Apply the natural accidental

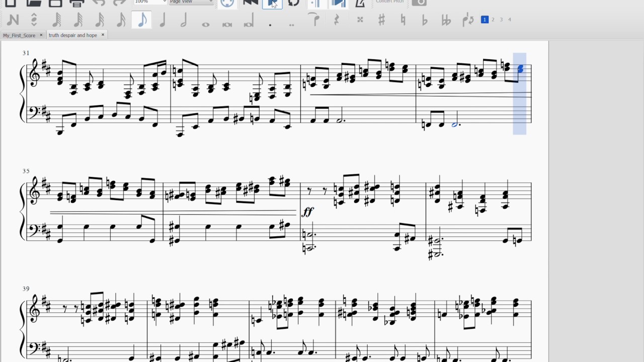(x=403, y=20)
